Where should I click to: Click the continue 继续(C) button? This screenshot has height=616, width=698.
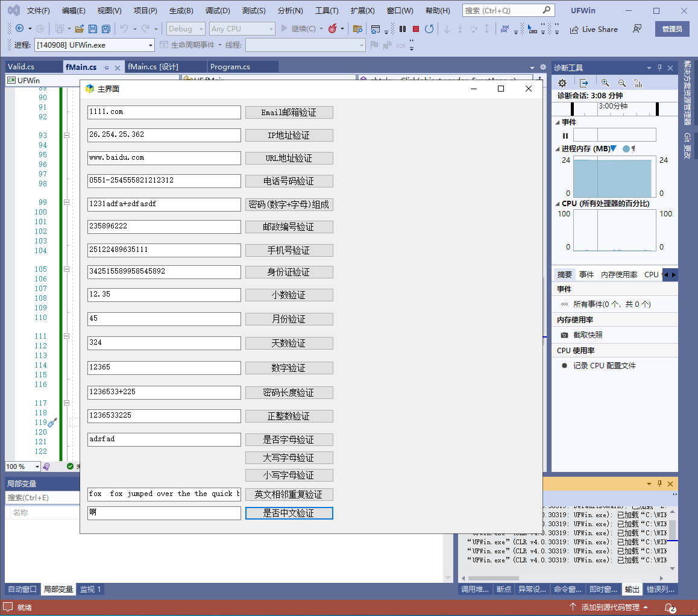(x=298, y=29)
